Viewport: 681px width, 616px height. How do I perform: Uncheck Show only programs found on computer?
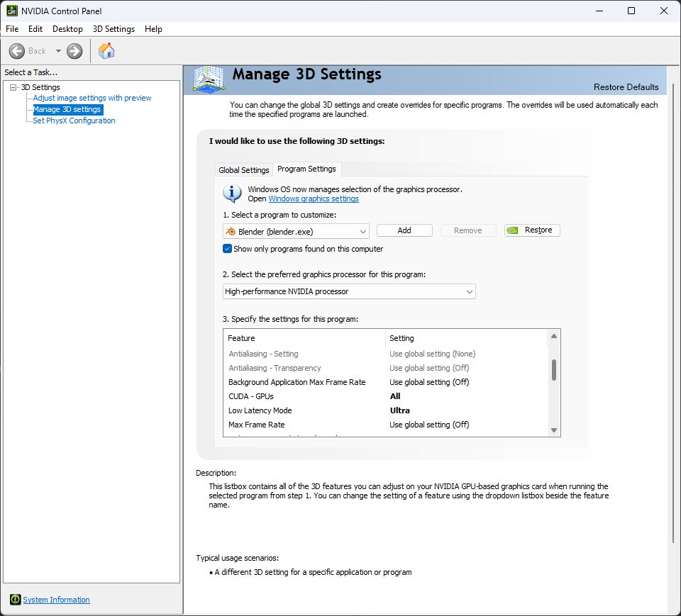tap(228, 249)
